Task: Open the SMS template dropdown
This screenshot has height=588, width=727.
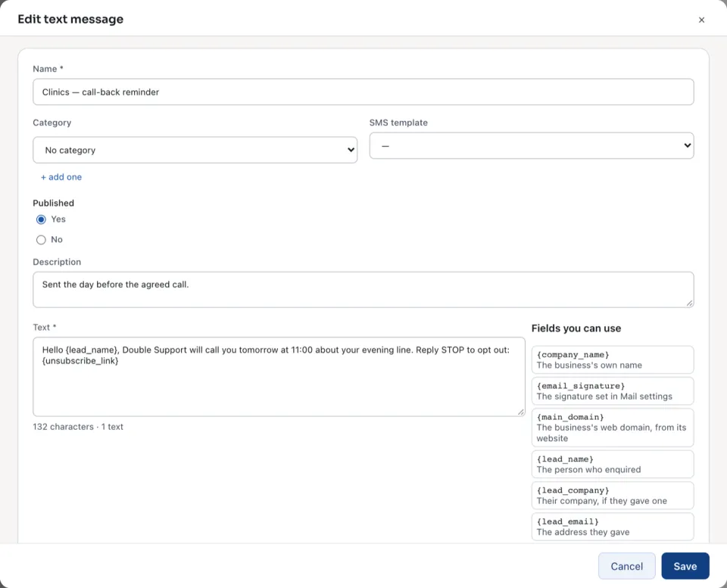Action: point(532,145)
